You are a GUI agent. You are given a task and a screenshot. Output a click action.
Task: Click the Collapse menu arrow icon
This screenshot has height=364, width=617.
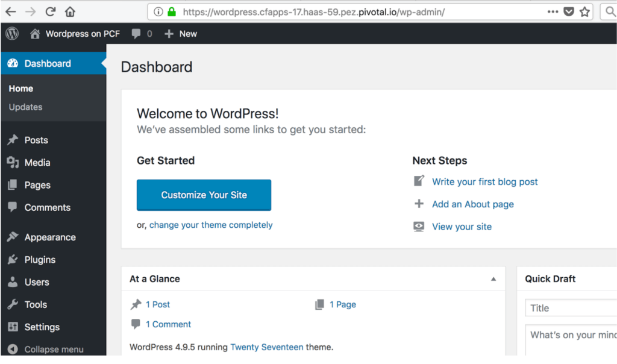13,349
